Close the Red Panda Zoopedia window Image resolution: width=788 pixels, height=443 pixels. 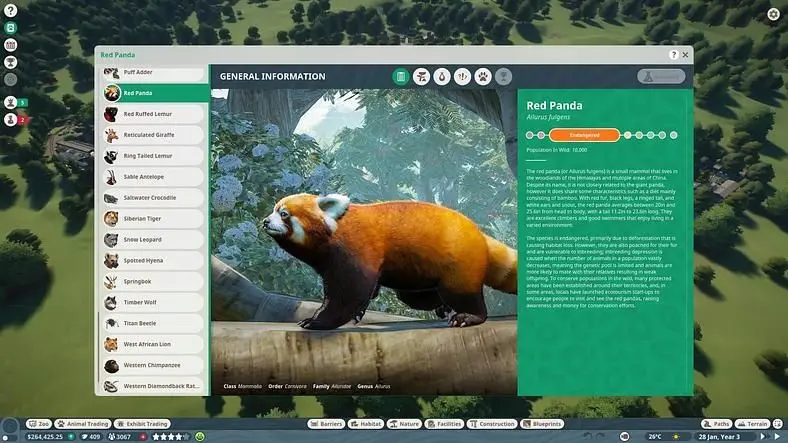click(x=685, y=55)
